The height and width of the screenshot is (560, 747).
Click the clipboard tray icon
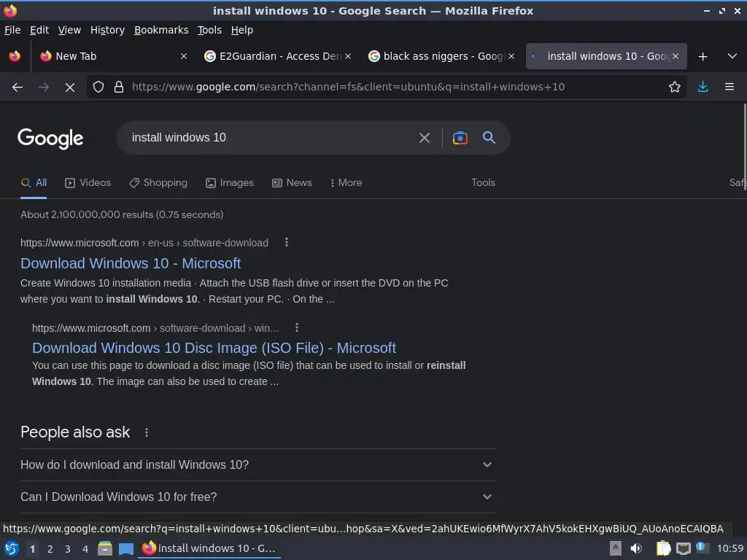point(663,548)
